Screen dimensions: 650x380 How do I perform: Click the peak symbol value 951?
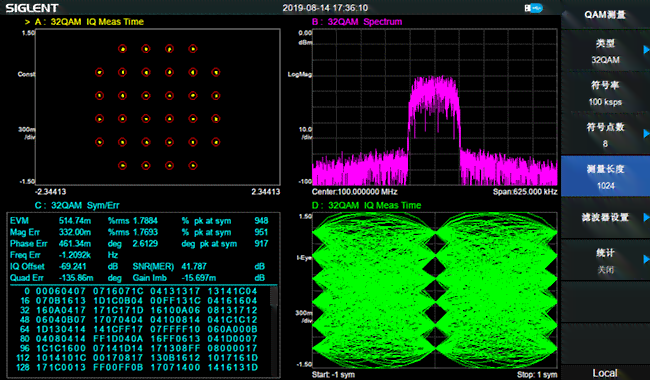261,232
